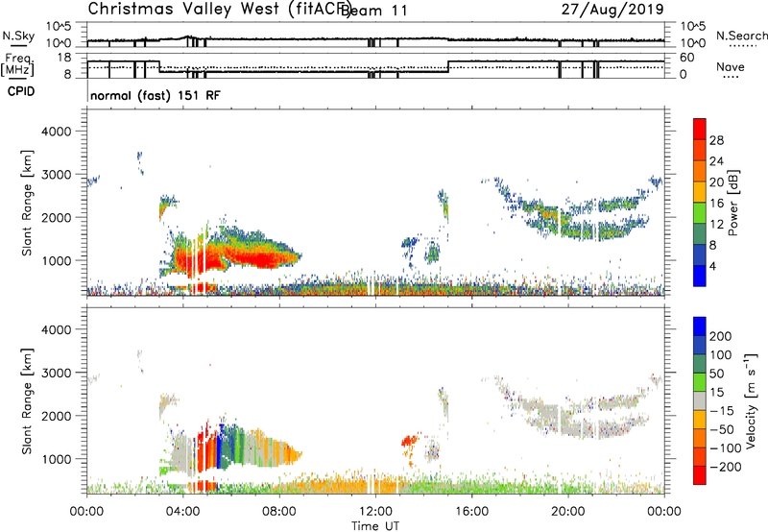Click the light green band of the power colorbar
This screenshot has width=768, height=532.
(700, 212)
